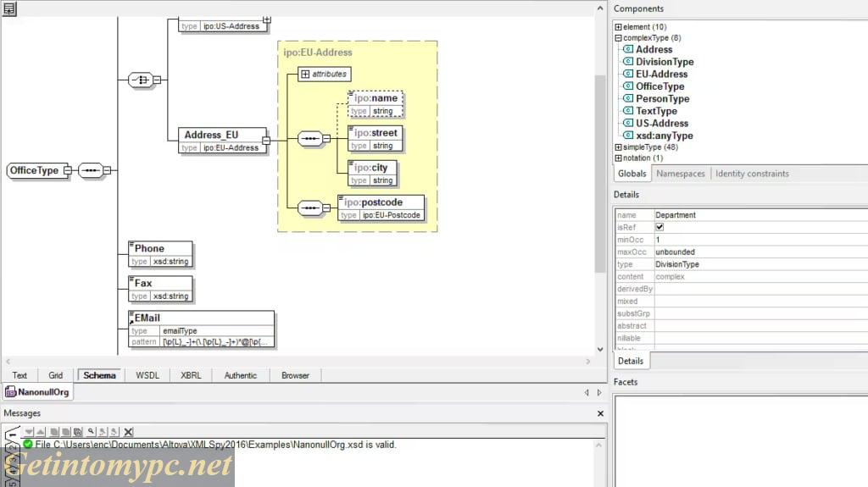This screenshot has height=487, width=868.
Task: Expand the attributes box in EU-Address
Action: click(305, 75)
